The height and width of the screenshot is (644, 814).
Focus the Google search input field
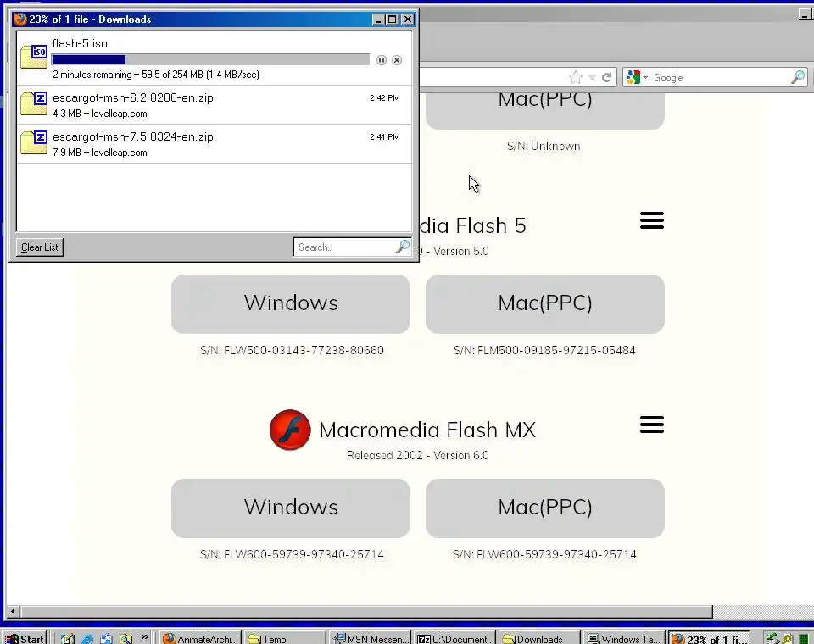[721, 78]
